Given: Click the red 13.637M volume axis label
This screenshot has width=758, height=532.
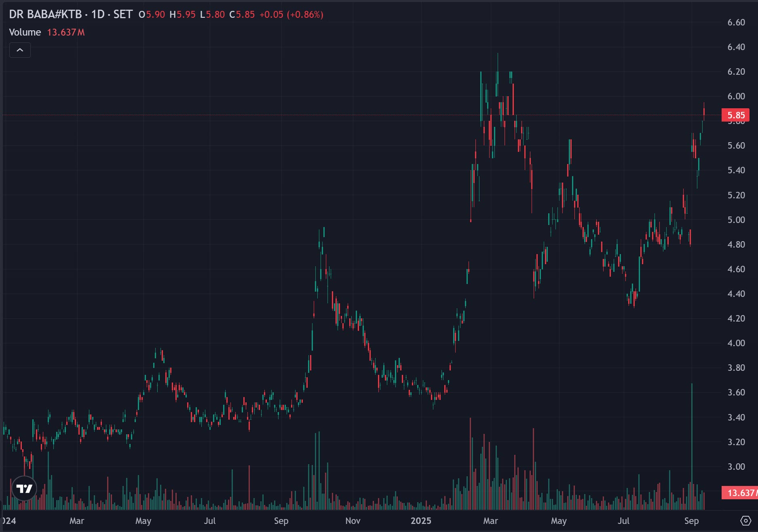Looking at the screenshot, I should (740, 493).
